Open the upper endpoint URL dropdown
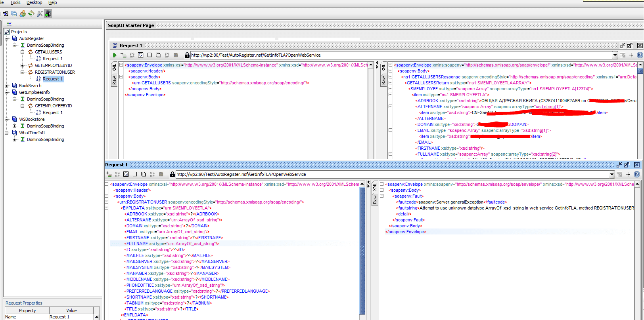 click(615, 55)
